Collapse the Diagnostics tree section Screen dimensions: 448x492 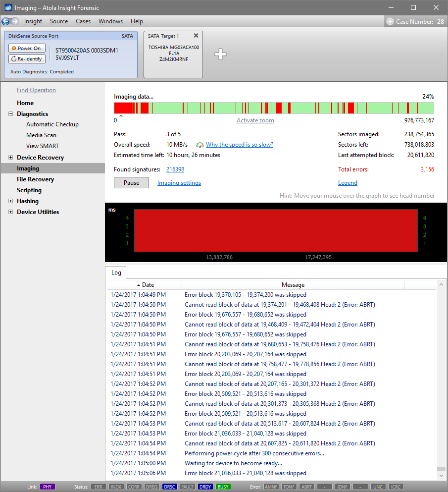[11, 114]
